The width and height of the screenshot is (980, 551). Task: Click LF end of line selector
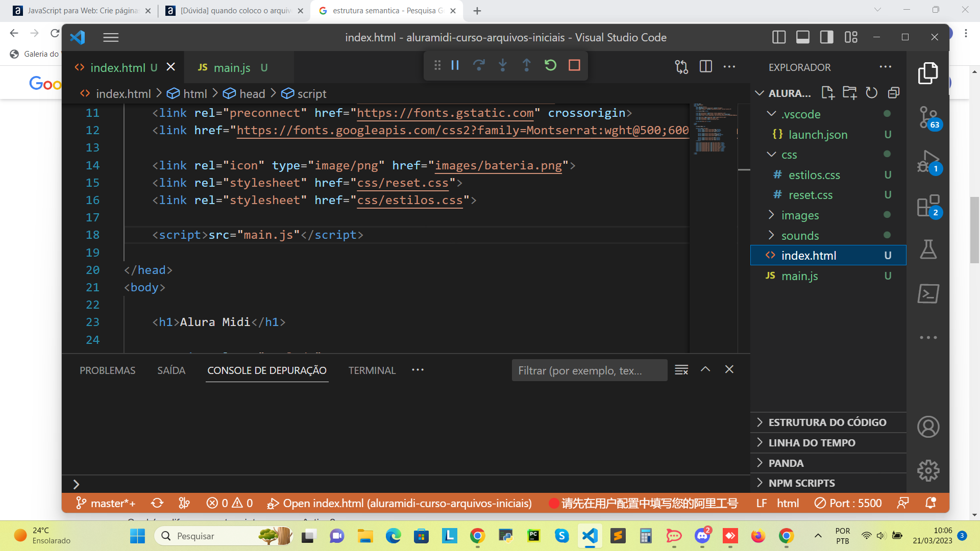(x=762, y=503)
